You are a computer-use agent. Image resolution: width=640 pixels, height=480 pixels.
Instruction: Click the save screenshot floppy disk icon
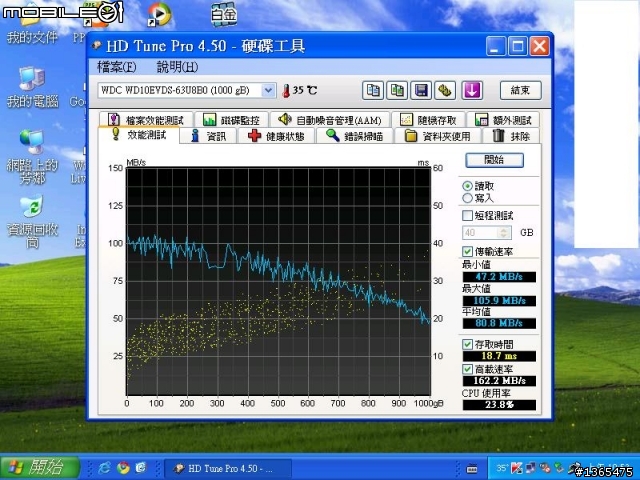[421, 90]
